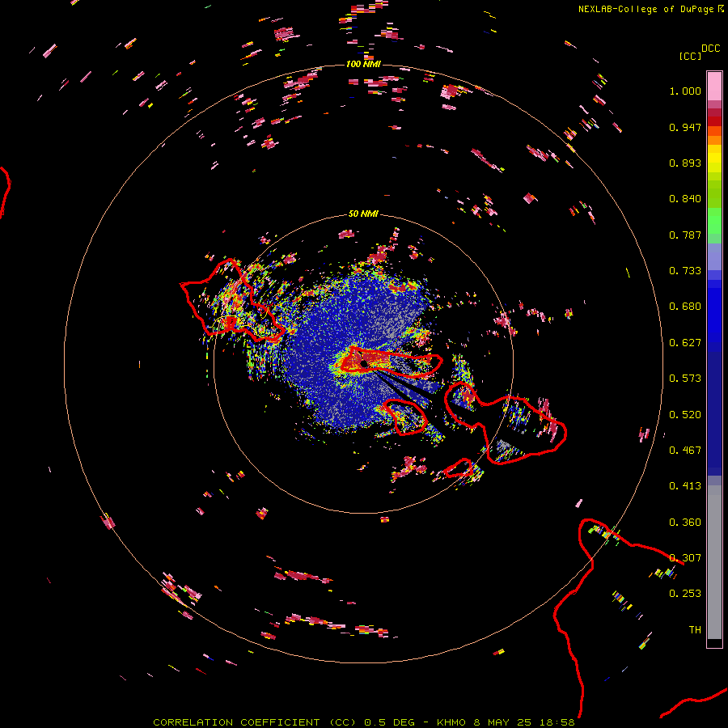Pick the dark navy blue color bar section

point(714,413)
